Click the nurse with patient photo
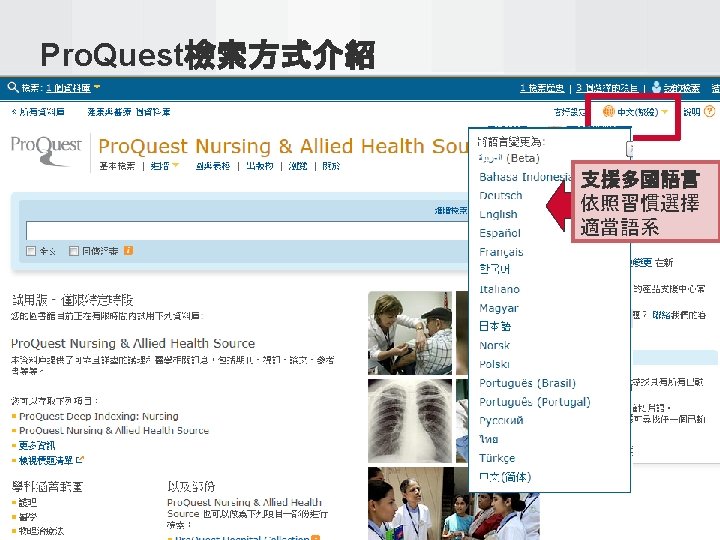 410,333
